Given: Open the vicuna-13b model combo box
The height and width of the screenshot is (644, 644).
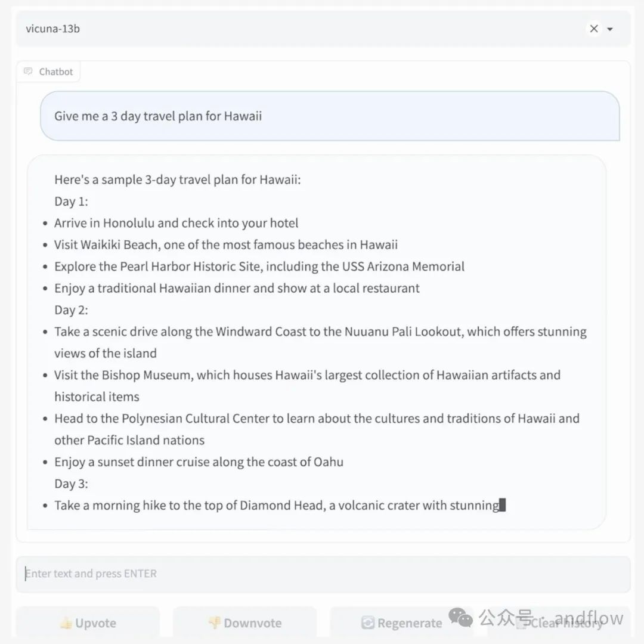Looking at the screenshot, I should (x=323, y=29).
